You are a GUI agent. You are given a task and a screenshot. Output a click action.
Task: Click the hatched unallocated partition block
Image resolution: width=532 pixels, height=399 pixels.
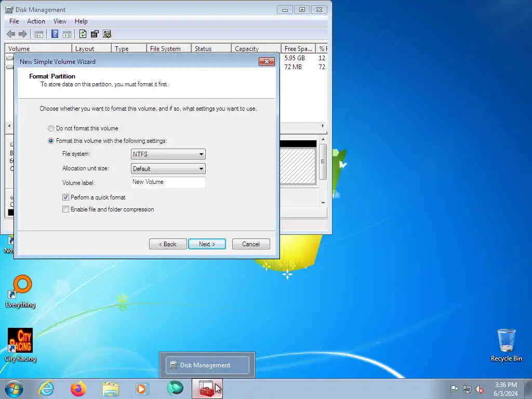pyautogui.click(x=298, y=166)
